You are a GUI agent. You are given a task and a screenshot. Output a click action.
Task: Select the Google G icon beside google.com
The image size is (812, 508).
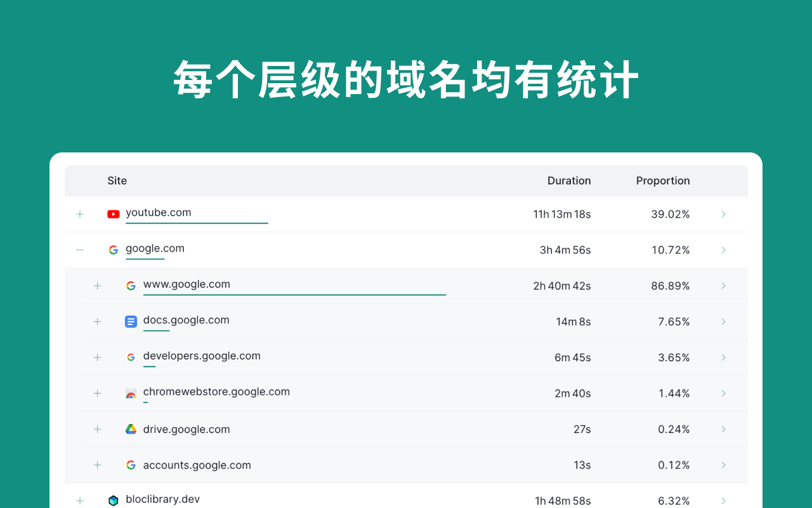coord(113,250)
